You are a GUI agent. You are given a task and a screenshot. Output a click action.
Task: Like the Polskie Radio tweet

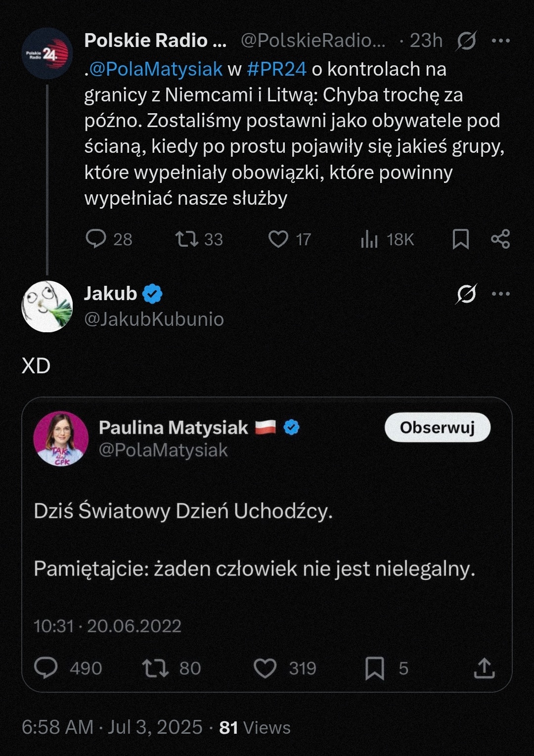(278, 239)
